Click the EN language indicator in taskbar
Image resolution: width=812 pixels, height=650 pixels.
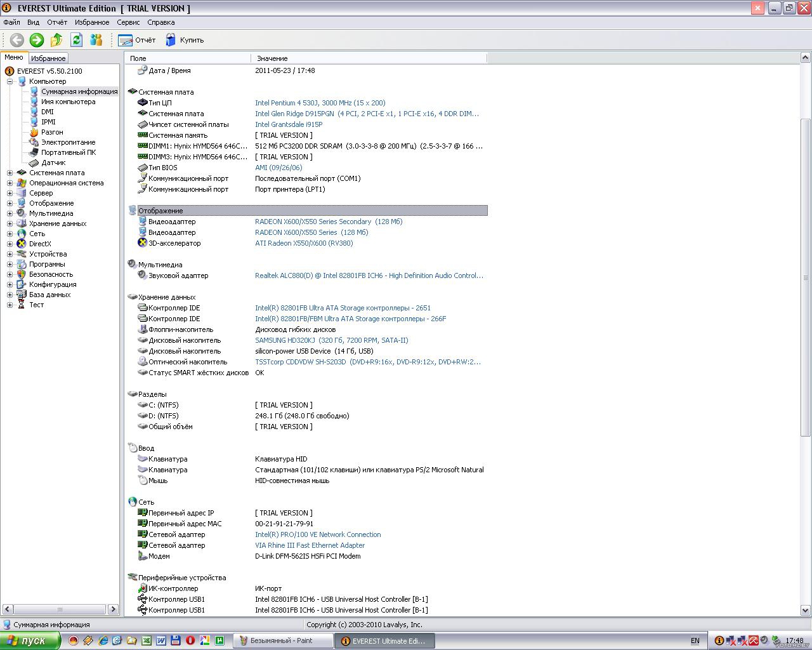click(695, 641)
